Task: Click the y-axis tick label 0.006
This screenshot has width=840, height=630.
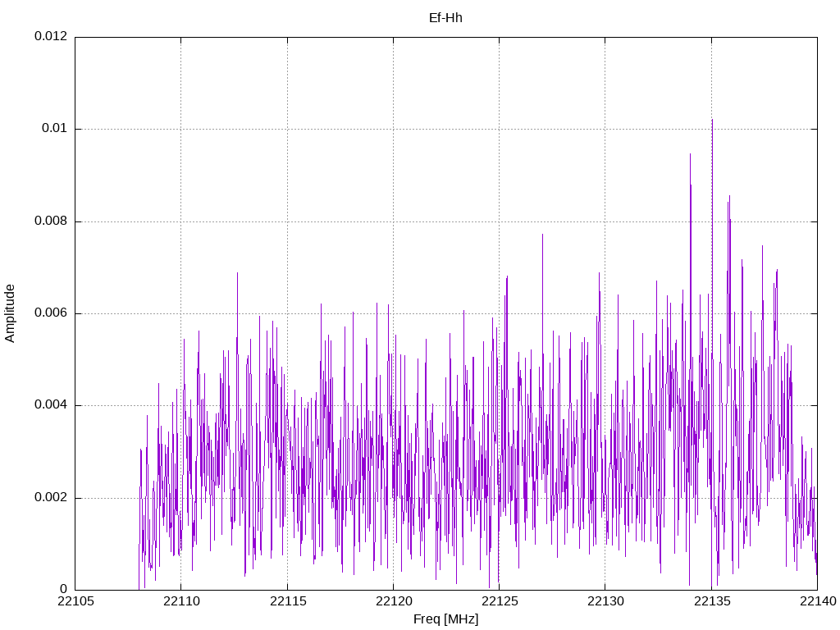Action: (52, 313)
